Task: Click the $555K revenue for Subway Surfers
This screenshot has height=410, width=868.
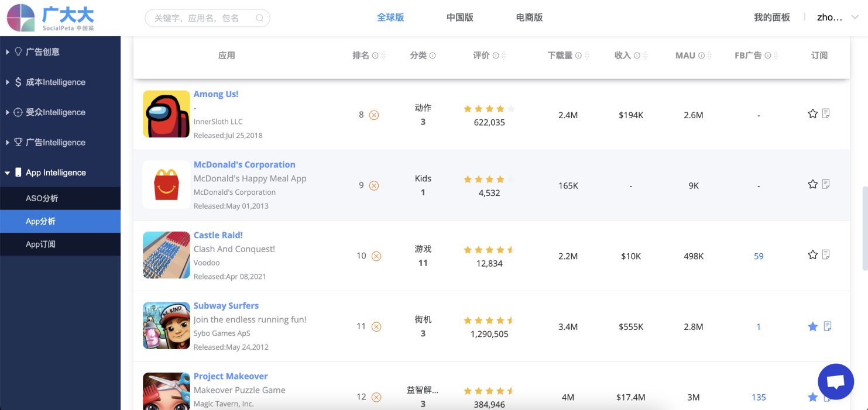Action: point(631,327)
